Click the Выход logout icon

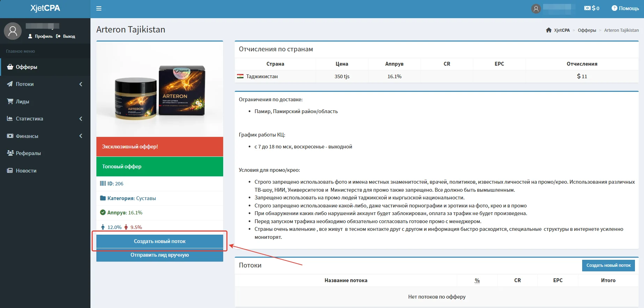click(x=58, y=36)
